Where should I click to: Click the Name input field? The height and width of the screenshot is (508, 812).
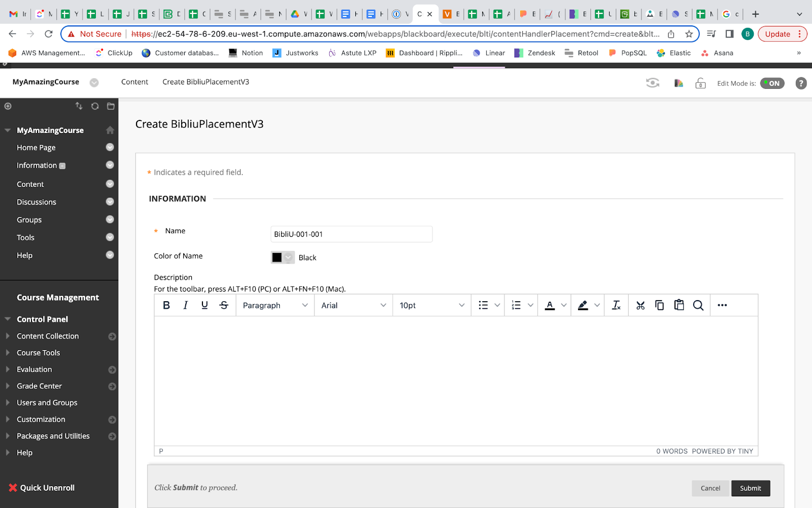(351, 234)
